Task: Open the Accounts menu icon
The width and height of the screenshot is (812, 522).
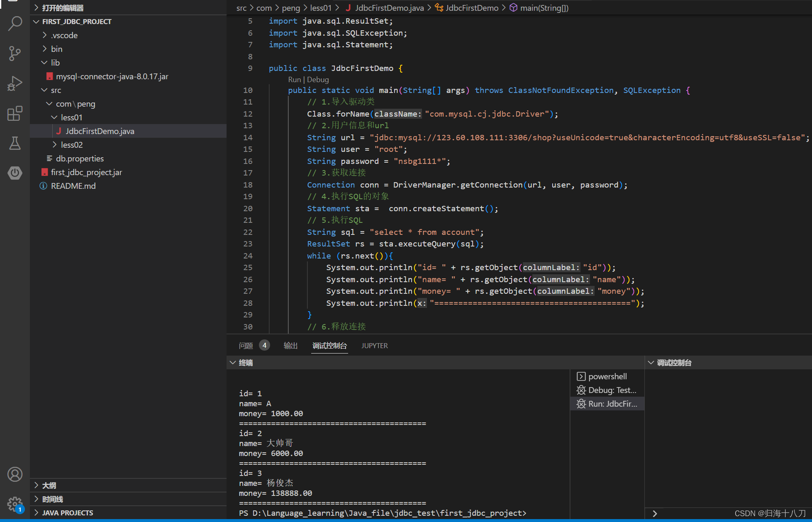Action: tap(15, 474)
